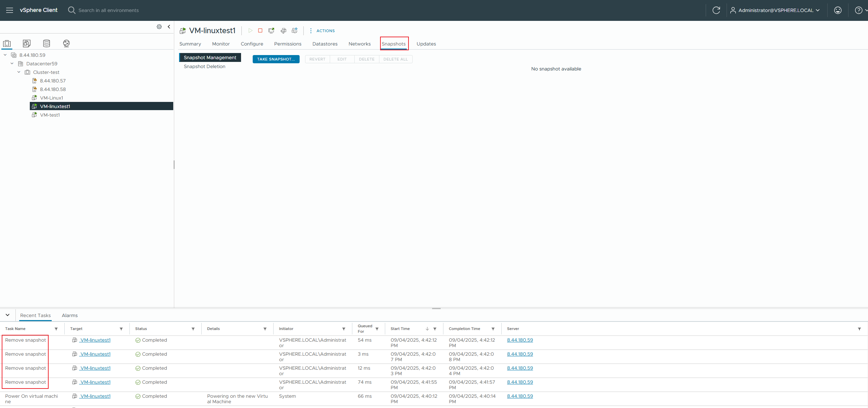Click the user account icon
Image resolution: width=868 pixels, height=408 pixels.
[733, 10]
